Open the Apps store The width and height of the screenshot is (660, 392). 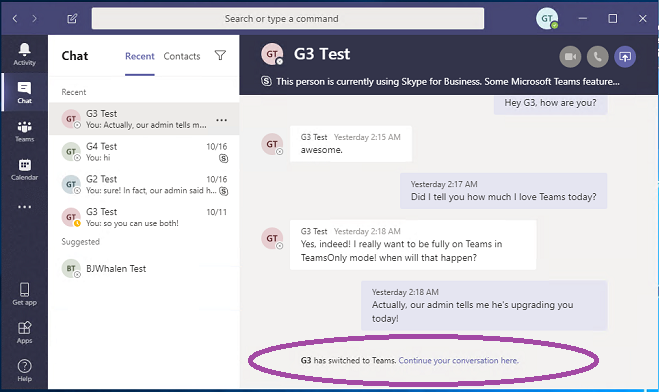(x=24, y=332)
